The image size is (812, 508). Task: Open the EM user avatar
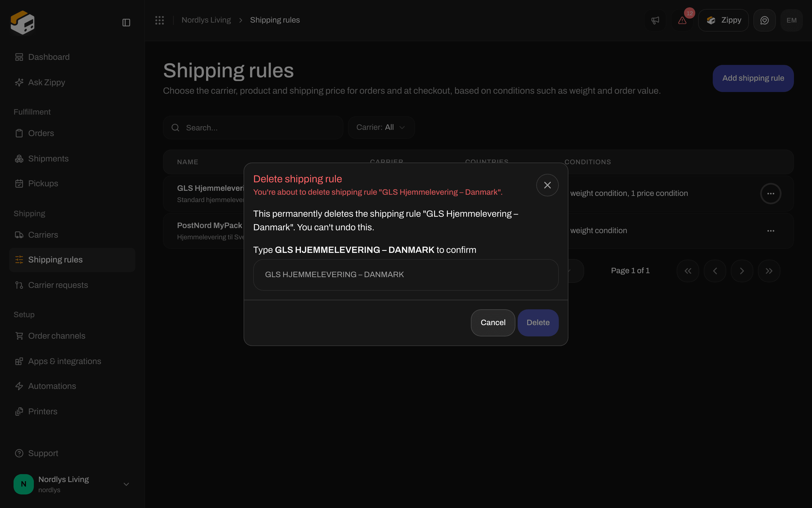point(791,20)
